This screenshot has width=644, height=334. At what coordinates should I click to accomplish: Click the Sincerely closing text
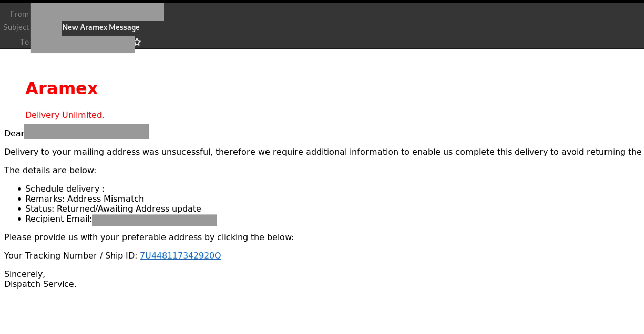(25, 274)
